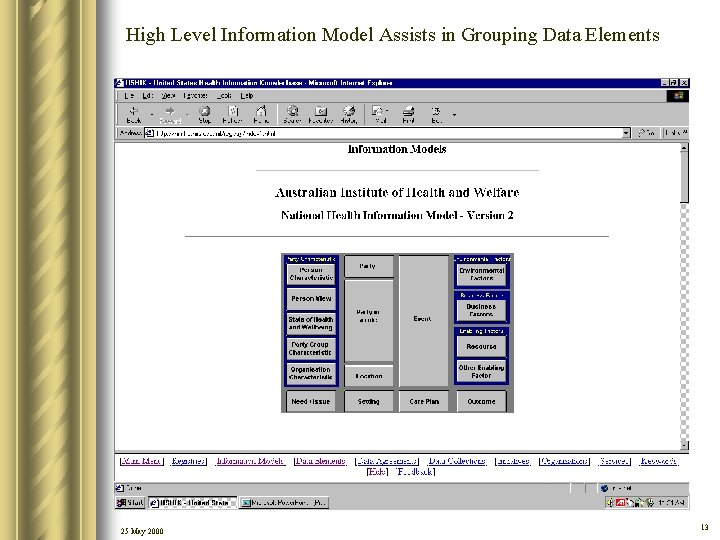Image resolution: width=720 pixels, height=540 pixels.
Task: Click the Windows logo throbber icon
Action: pos(678,96)
